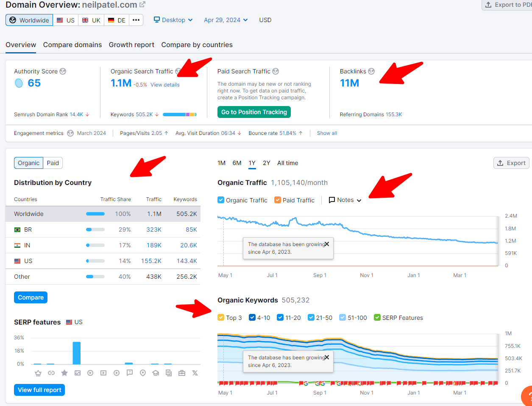Click the X platform SERP feature icon
This screenshot has height=406, width=532.
pyautogui.click(x=195, y=372)
